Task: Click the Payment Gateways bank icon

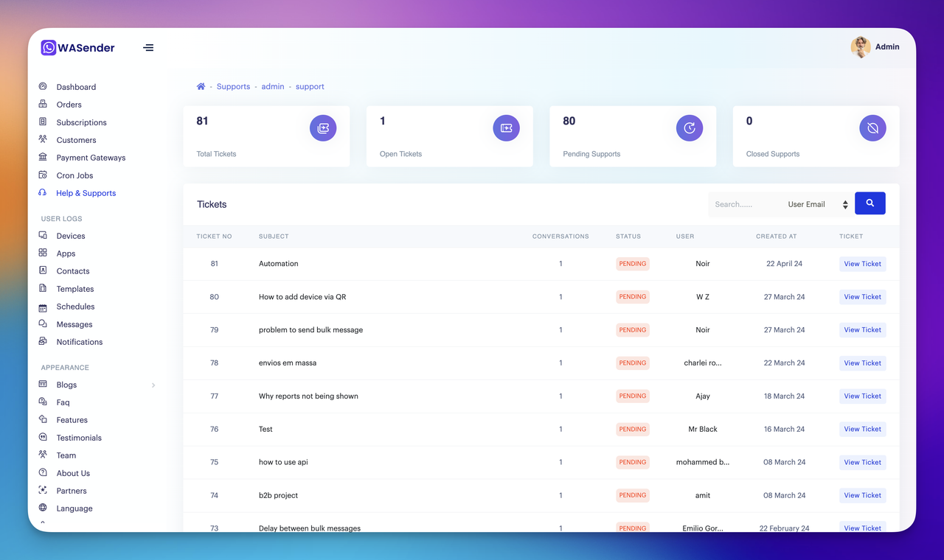Action: coord(43,157)
